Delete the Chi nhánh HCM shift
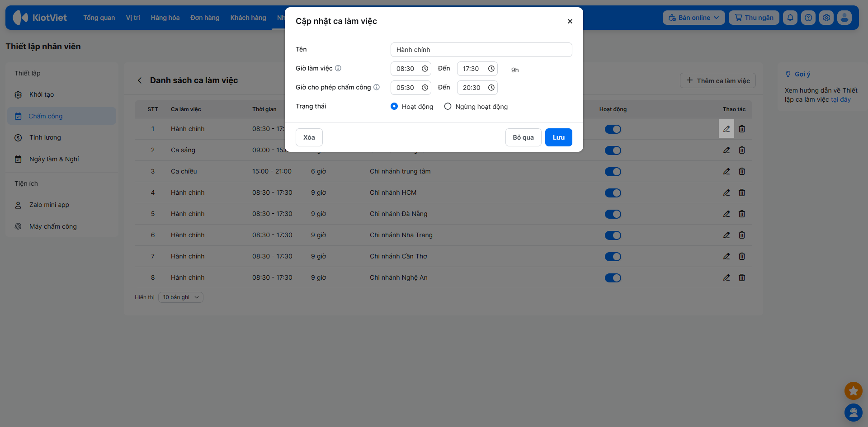The width and height of the screenshot is (868, 427). (x=742, y=192)
